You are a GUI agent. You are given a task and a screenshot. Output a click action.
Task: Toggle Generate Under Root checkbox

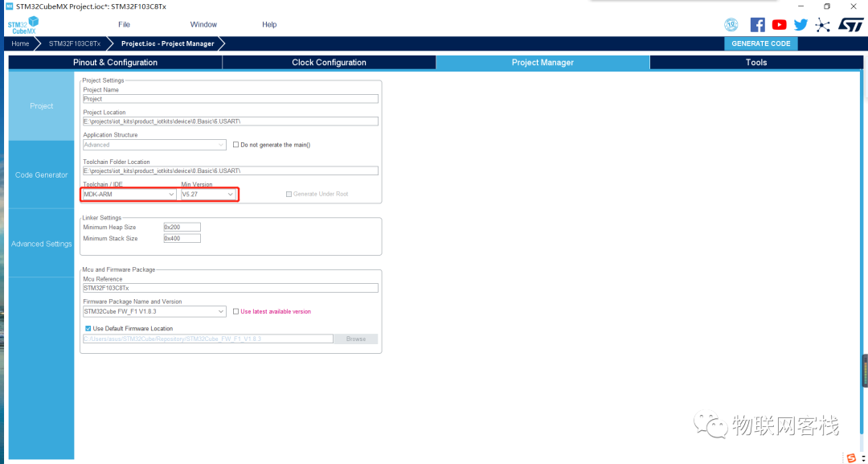click(x=289, y=195)
